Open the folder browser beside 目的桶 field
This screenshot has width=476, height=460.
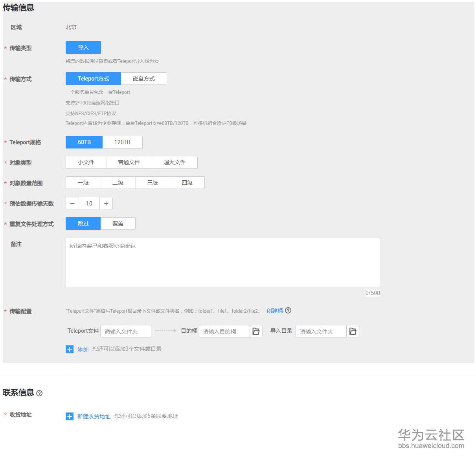coord(256,331)
